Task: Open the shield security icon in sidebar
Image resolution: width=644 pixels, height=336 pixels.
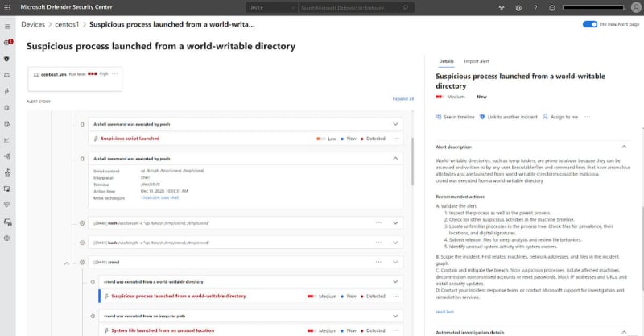Action: coord(7,59)
